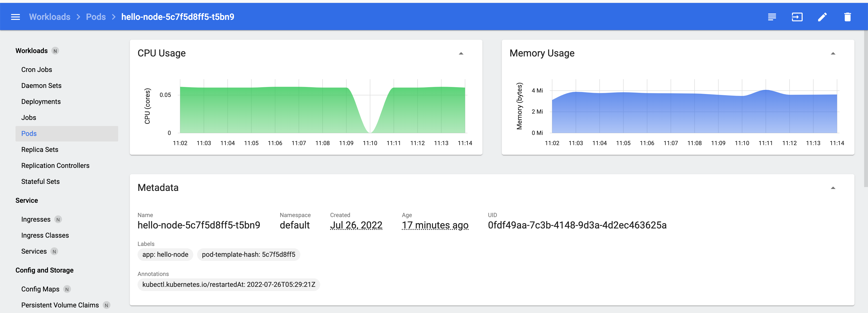Delete pod using trash icon
868x313 pixels.
tap(847, 17)
